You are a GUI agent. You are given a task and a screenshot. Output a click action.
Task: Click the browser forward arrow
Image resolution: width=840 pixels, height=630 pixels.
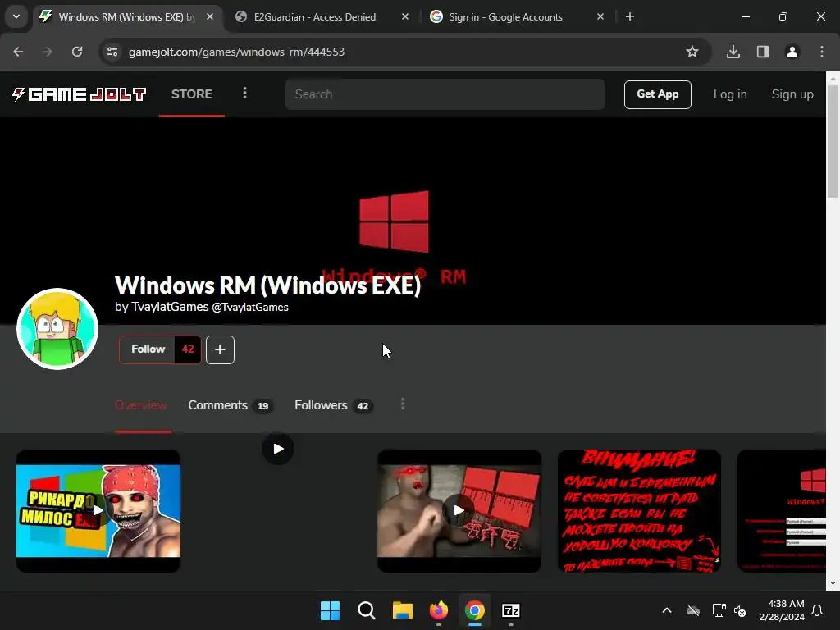click(x=48, y=52)
